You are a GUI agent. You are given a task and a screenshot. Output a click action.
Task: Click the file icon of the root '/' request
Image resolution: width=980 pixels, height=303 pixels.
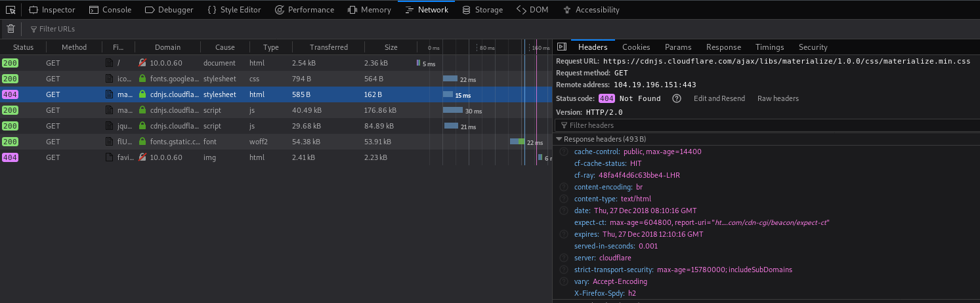point(110,63)
